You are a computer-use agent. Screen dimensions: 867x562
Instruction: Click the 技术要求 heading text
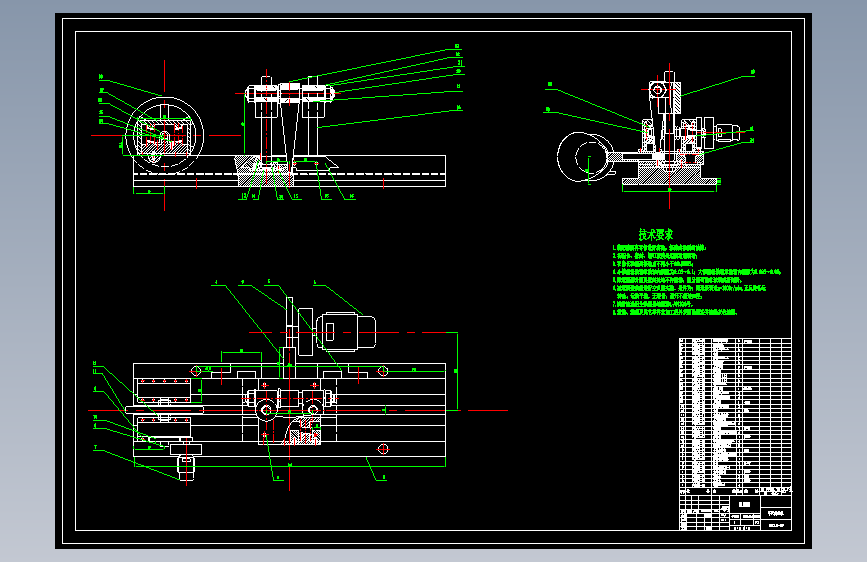tap(656, 235)
